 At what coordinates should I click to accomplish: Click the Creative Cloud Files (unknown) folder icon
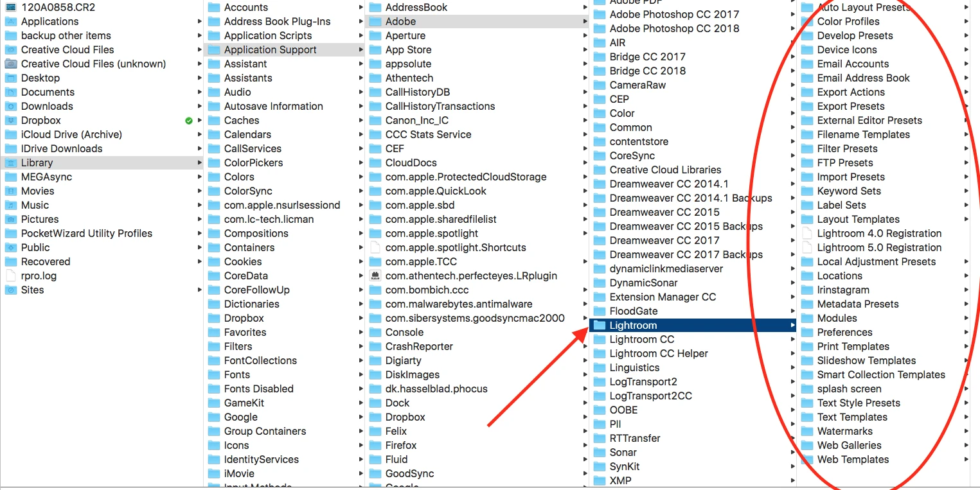click(10, 64)
